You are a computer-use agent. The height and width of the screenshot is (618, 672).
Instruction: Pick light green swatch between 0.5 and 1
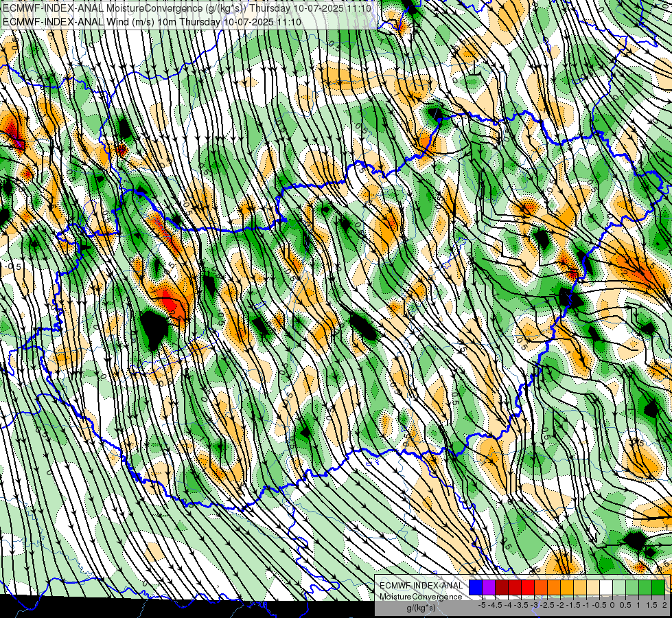pos(632,587)
